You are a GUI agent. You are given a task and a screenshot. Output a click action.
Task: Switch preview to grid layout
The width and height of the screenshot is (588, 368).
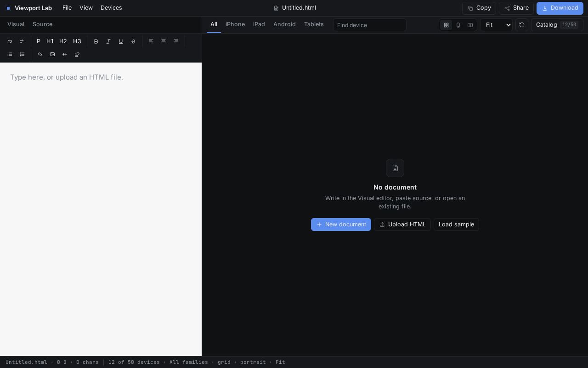[446, 25]
